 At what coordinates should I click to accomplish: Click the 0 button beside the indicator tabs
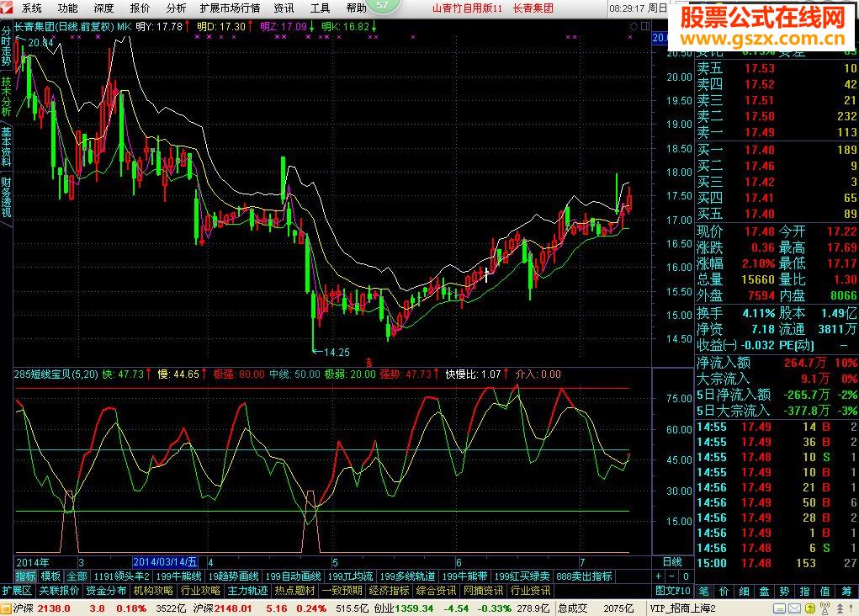click(x=686, y=576)
